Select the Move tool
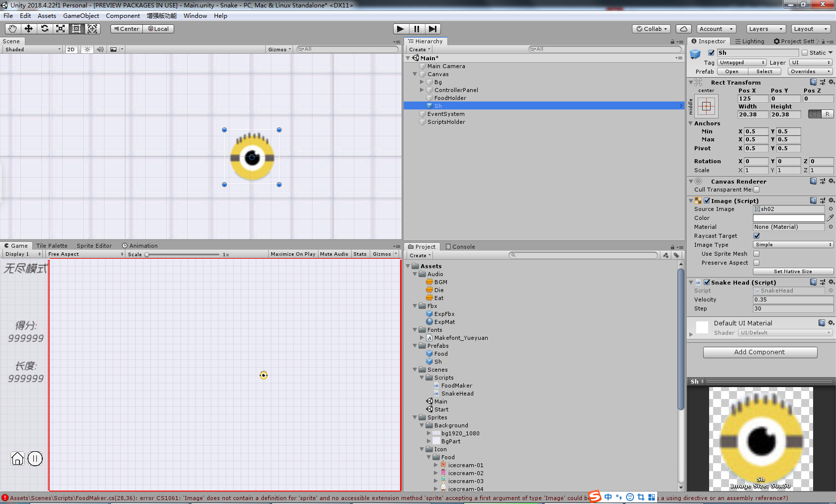The height and width of the screenshot is (504, 836). (x=28, y=29)
